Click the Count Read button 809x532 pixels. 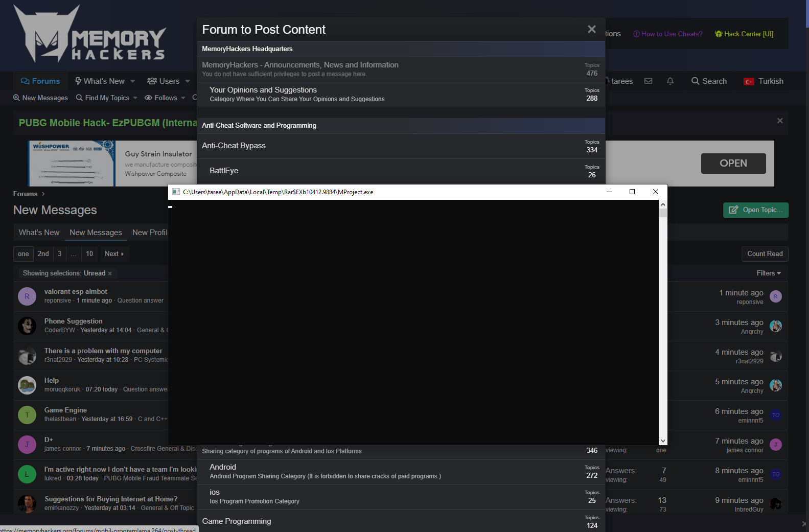point(765,253)
